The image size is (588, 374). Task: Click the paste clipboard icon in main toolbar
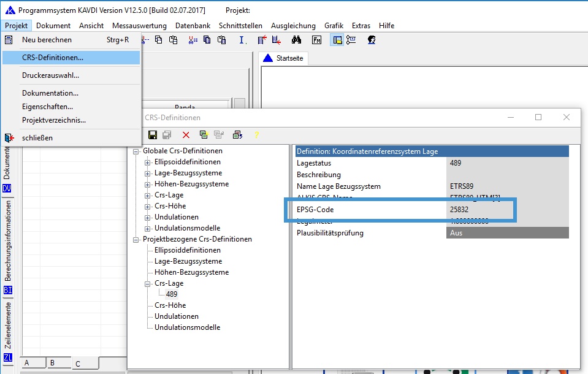tap(174, 40)
